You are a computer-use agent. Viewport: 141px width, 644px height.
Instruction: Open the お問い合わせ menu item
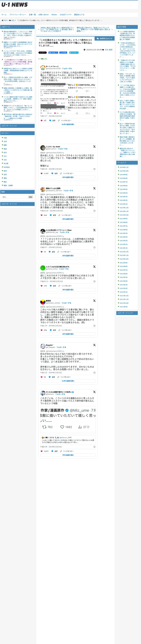44,15
